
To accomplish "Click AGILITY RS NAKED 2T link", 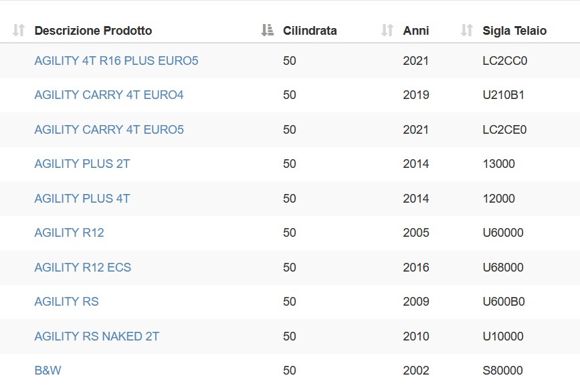I will pos(97,336).
